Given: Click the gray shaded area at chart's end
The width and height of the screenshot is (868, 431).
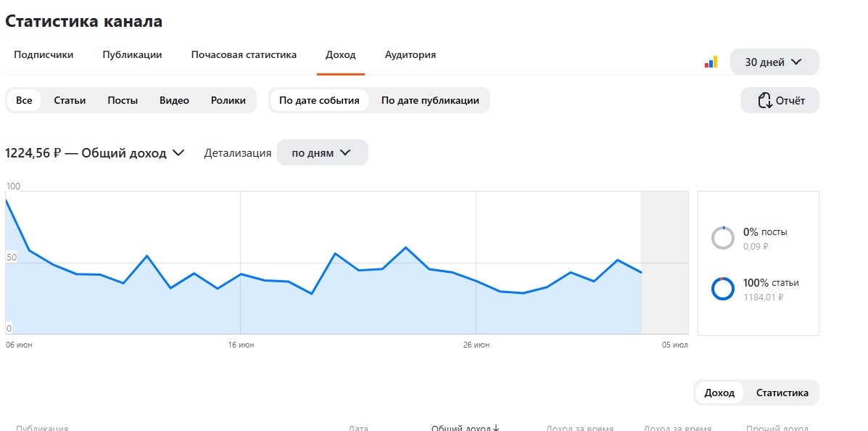Looking at the screenshot, I should (664, 263).
